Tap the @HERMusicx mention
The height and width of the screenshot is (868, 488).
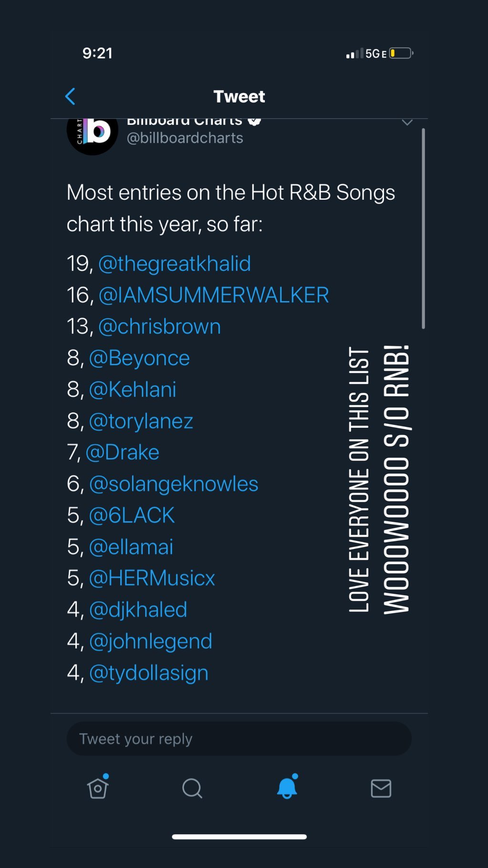pos(152,579)
